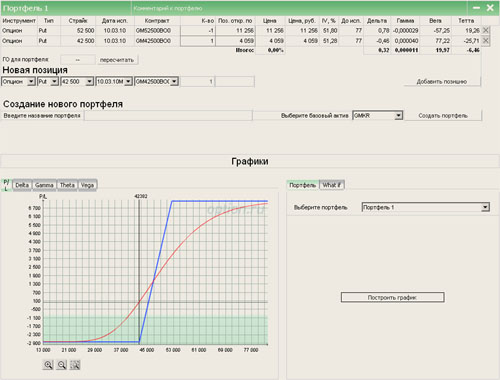500x380 pixels.
Task: Zoom out on the P/L chart
Action: click(62, 365)
